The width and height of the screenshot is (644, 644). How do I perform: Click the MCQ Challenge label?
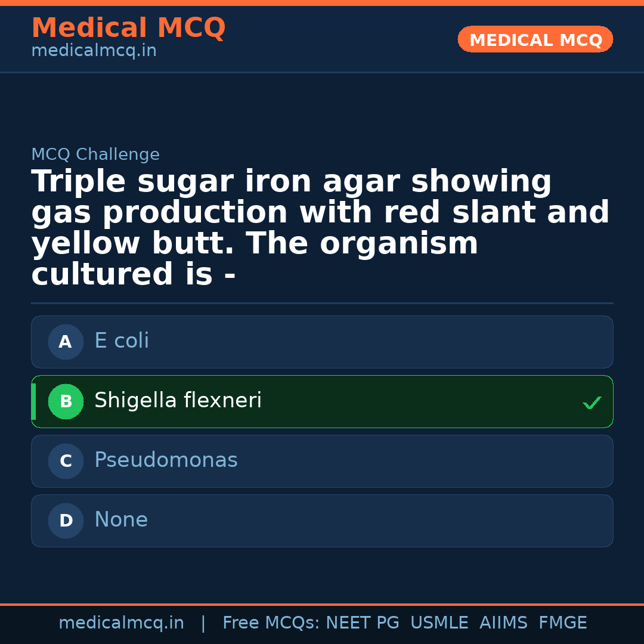click(95, 154)
